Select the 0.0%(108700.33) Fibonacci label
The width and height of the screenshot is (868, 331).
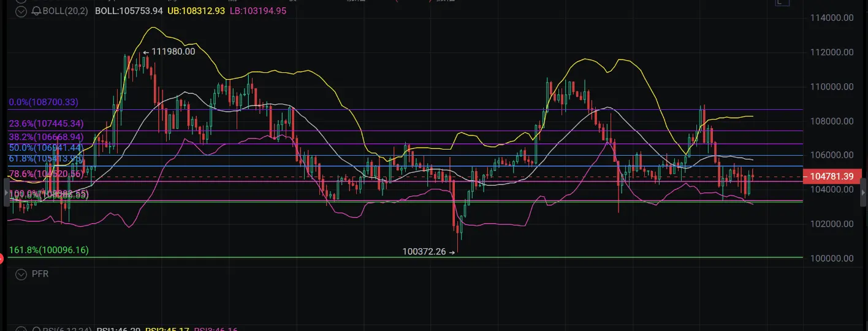tap(44, 102)
